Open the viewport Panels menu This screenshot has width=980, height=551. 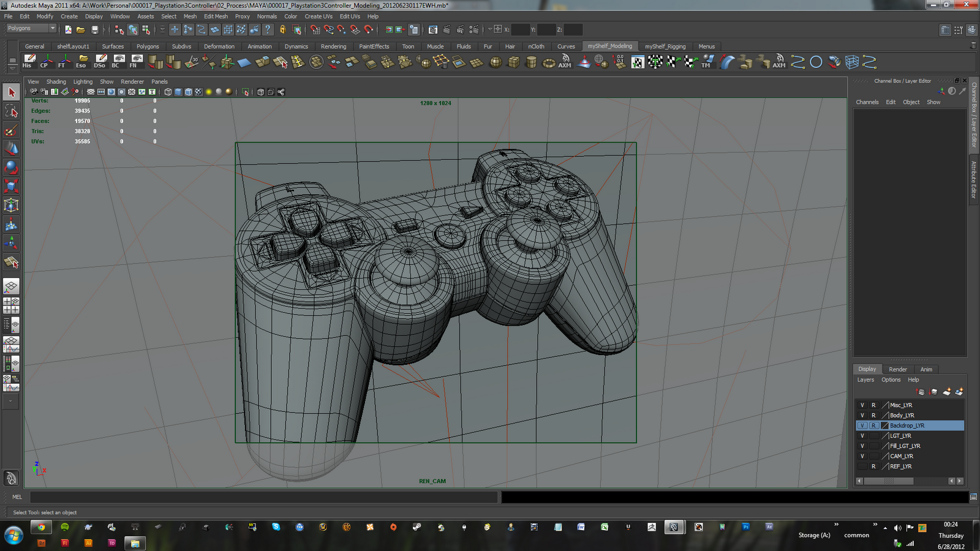point(159,81)
